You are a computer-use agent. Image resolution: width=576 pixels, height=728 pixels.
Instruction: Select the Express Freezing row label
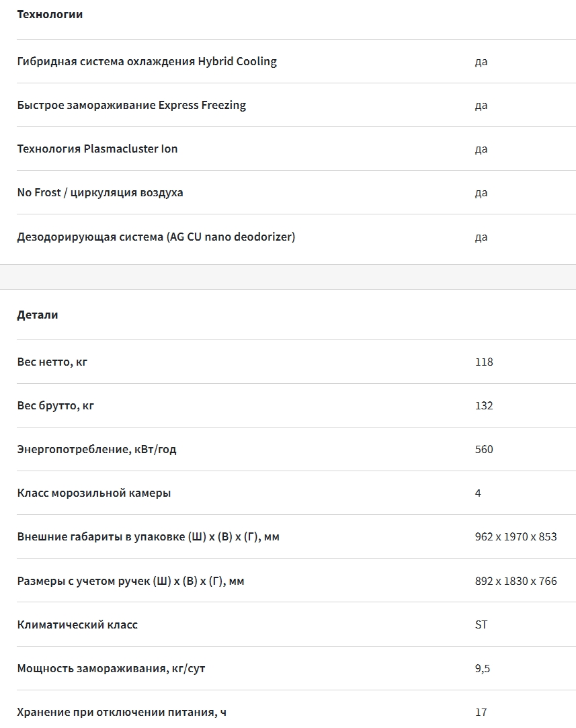click(x=131, y=105)
